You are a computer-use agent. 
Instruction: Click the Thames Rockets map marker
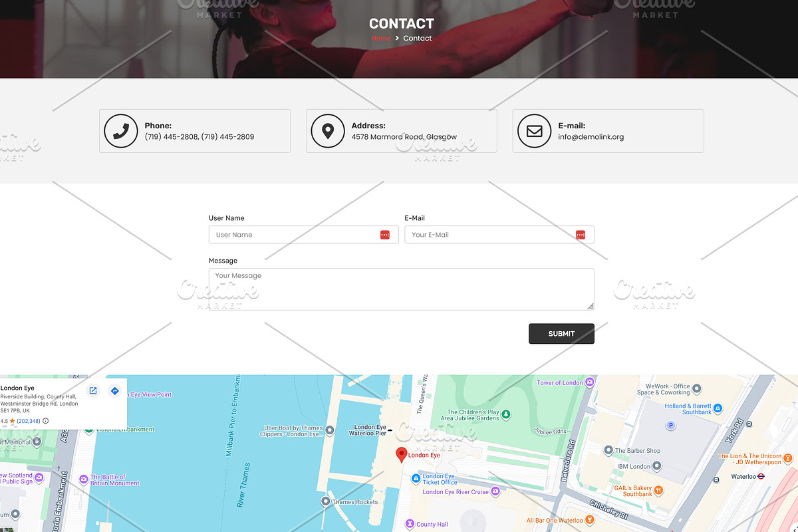[325, 501]
